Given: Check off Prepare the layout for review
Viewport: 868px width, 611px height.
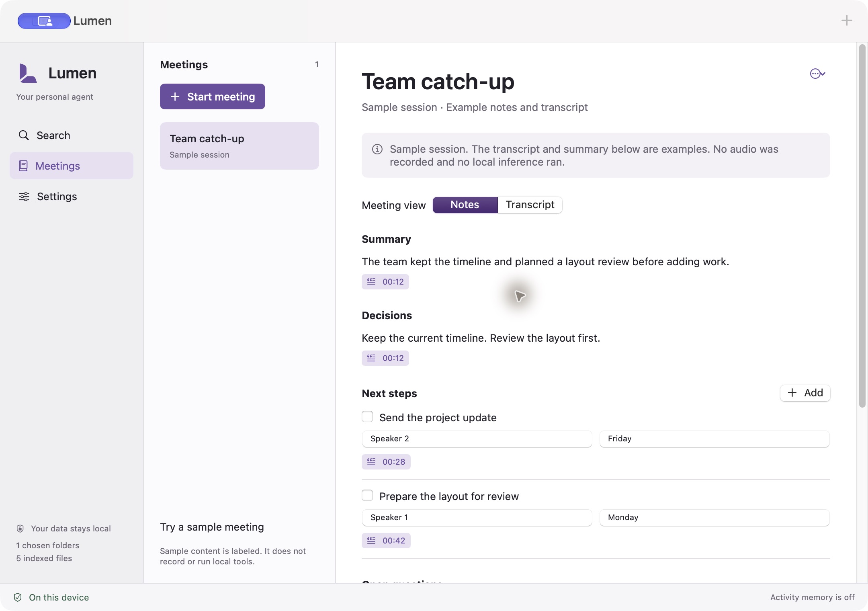Looking at the screenshot, I should [x=367, y=495].
